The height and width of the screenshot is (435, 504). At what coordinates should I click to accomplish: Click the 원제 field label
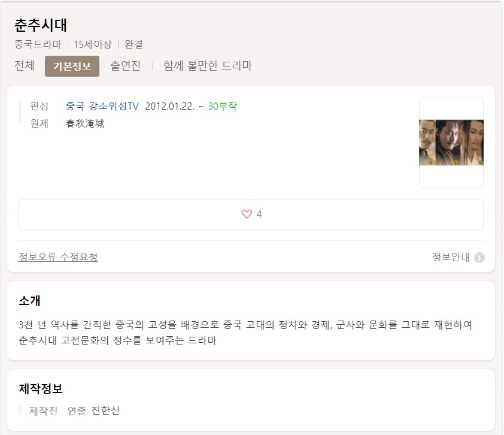click(x=40, y=123)
